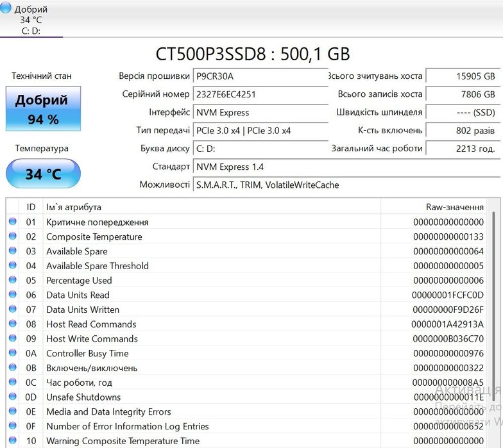Select Number of Error Information Log Entries name
Viewport: 503px width, 448px height.
(x=127, y=427)
